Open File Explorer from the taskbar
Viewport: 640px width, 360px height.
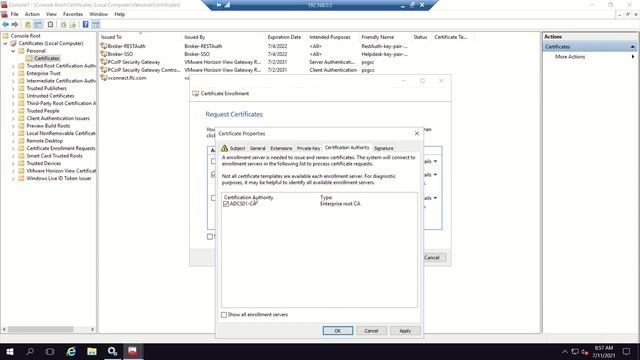coord(92,351)
